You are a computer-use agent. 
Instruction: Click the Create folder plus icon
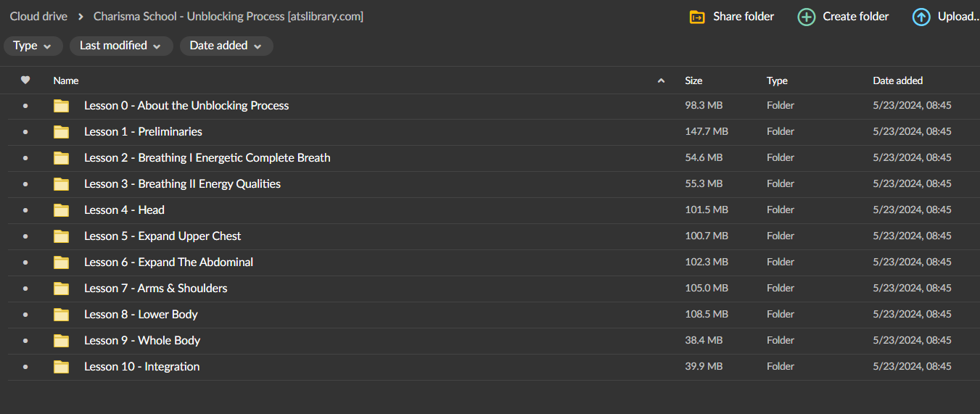point(806,17)
